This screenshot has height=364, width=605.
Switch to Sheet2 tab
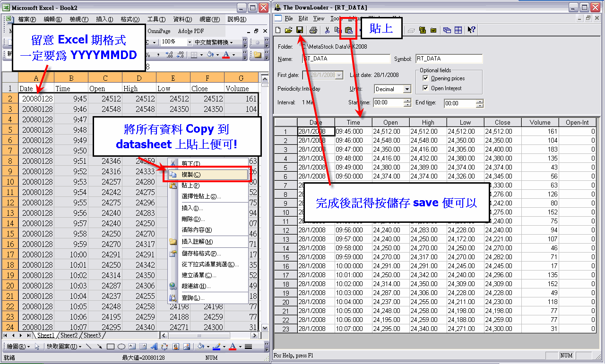click(69, 335)
